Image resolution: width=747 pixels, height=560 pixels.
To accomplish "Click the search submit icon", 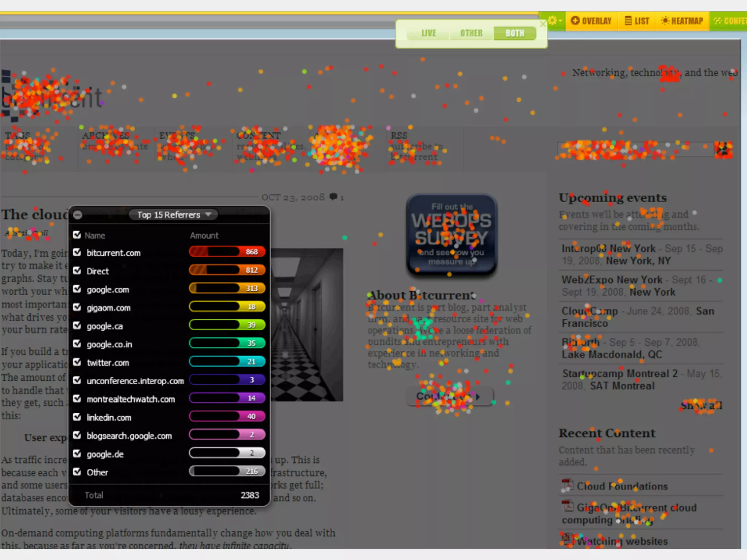I will (723, 149).
